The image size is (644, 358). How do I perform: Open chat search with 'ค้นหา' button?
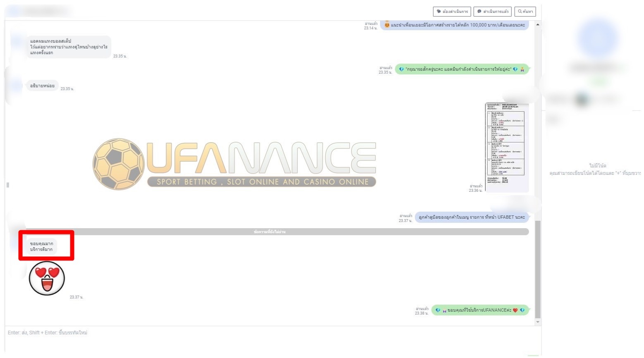click(525, 12)
